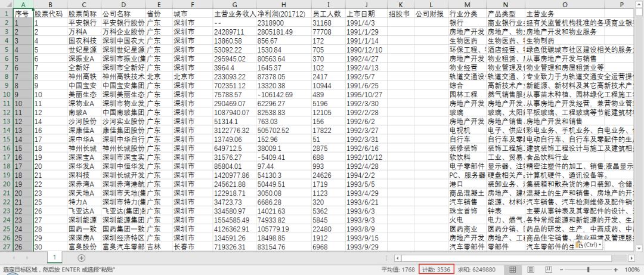Open zoom dialog via 100% label
The width and height of the screenshot is (644, 275).
(x=631, y=270)
